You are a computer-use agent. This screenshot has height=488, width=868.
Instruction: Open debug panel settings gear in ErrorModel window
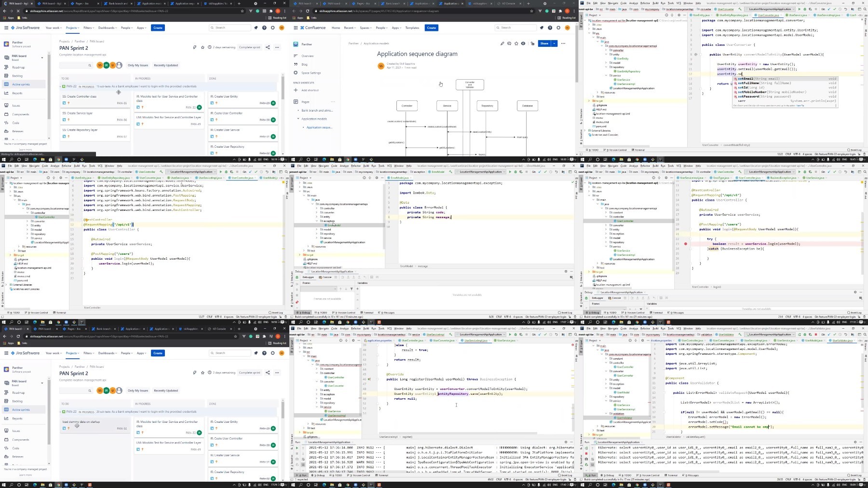coord(566,271)
